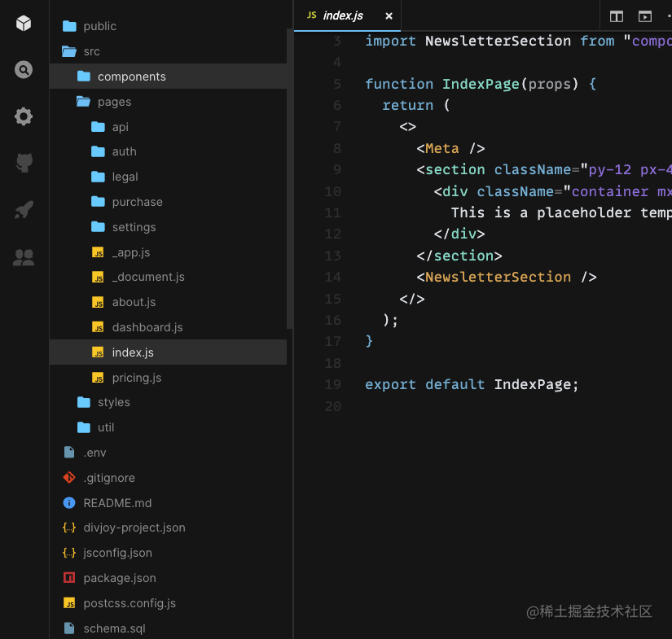Click the JS icon beside about.js

(98, 302)
